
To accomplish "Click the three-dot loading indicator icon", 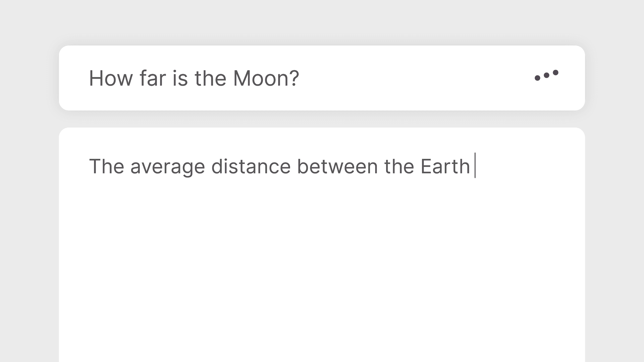I will [546, 75].
